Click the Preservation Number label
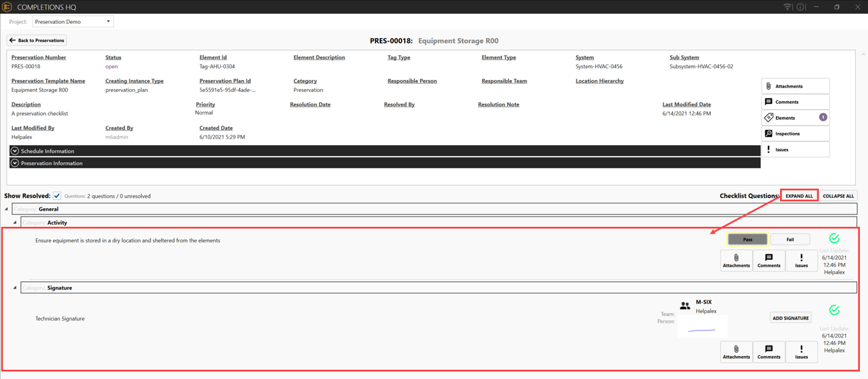This screenshot has height=379, width=868. click(39, 57)
